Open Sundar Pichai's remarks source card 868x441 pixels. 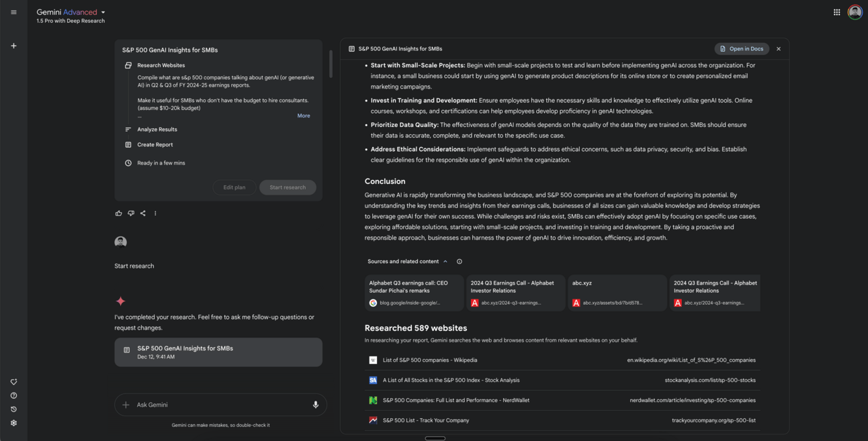coord(414,293)
